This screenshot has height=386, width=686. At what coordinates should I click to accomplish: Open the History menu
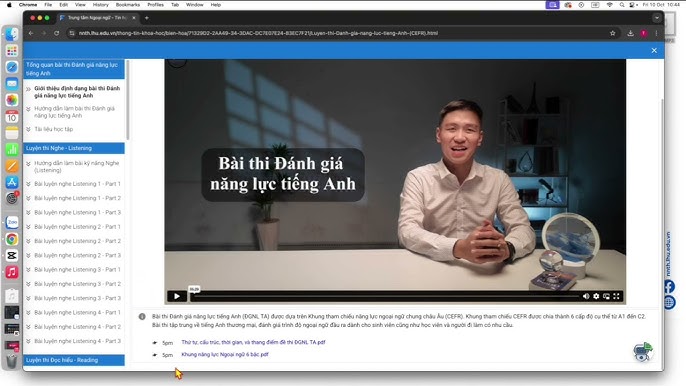pyautogui.click(x=101, y=5)
